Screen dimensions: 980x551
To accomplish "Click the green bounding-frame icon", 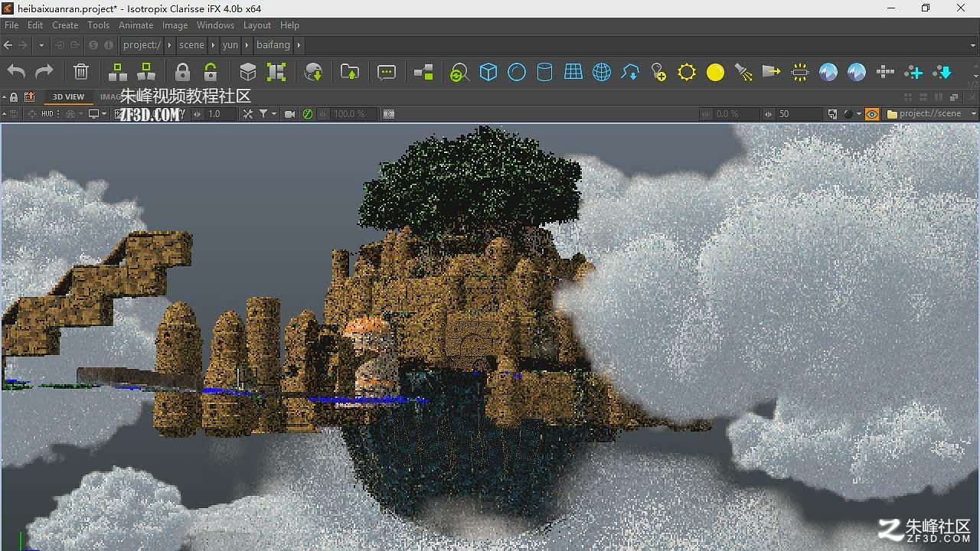I will 276,72.
